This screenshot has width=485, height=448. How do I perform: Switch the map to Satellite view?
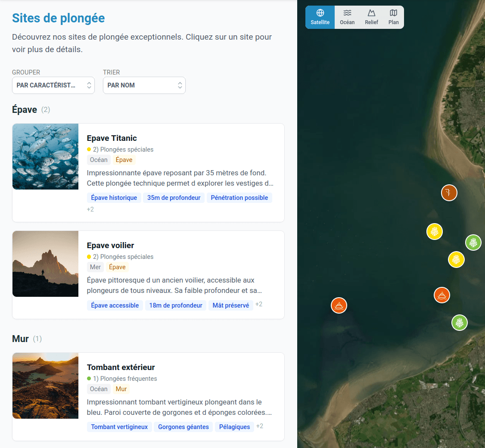320,17
